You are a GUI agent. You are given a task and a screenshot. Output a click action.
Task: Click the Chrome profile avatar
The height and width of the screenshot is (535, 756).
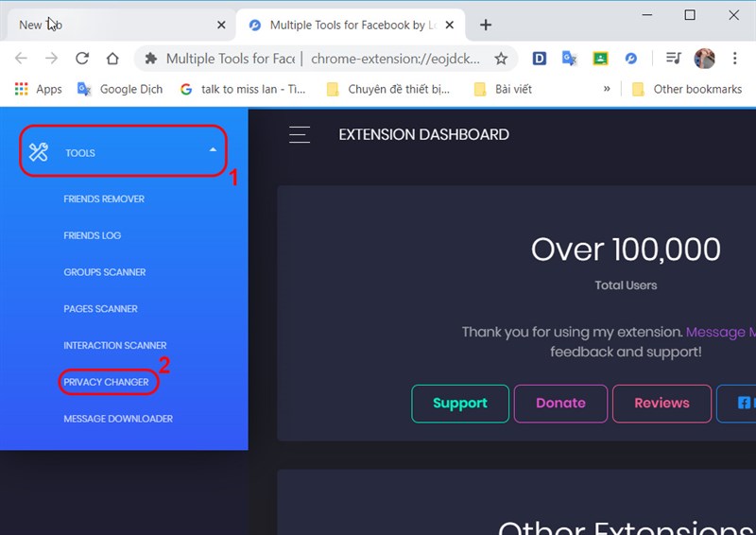point(704,59)
